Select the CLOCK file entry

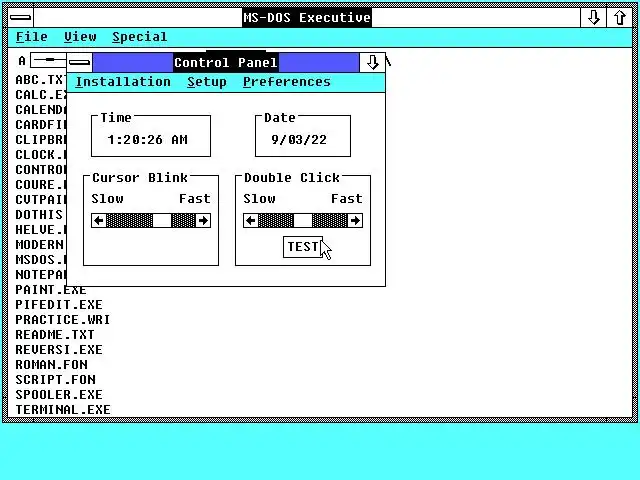pos(40,155)
